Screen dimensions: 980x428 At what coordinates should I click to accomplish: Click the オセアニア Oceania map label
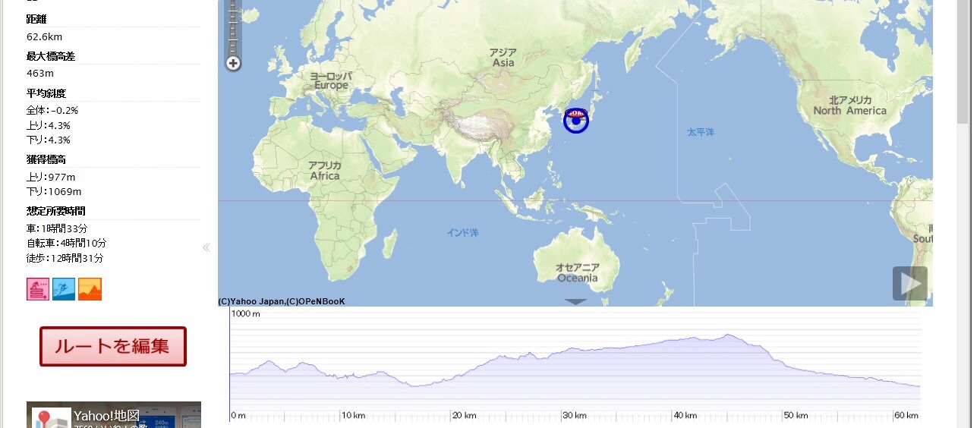point(578,272)
